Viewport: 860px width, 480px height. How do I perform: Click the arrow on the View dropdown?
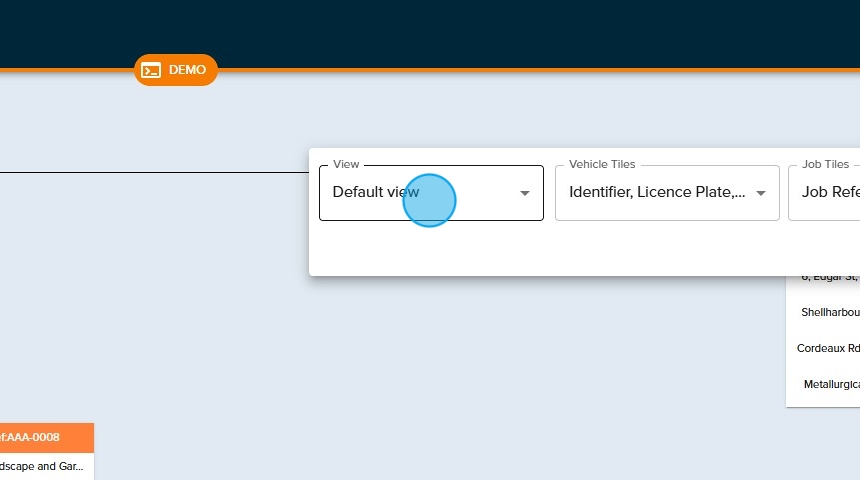point(525,193)
